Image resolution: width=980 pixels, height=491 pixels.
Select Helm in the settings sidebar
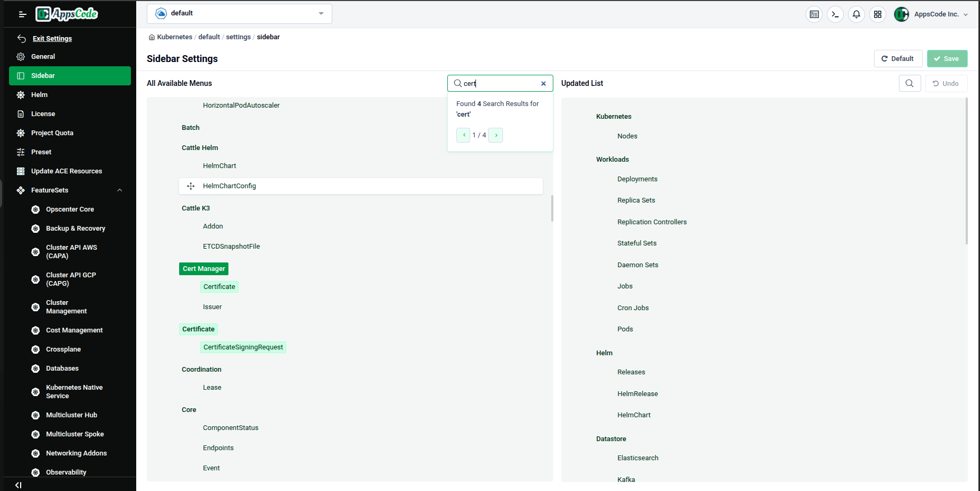[40, 94]
